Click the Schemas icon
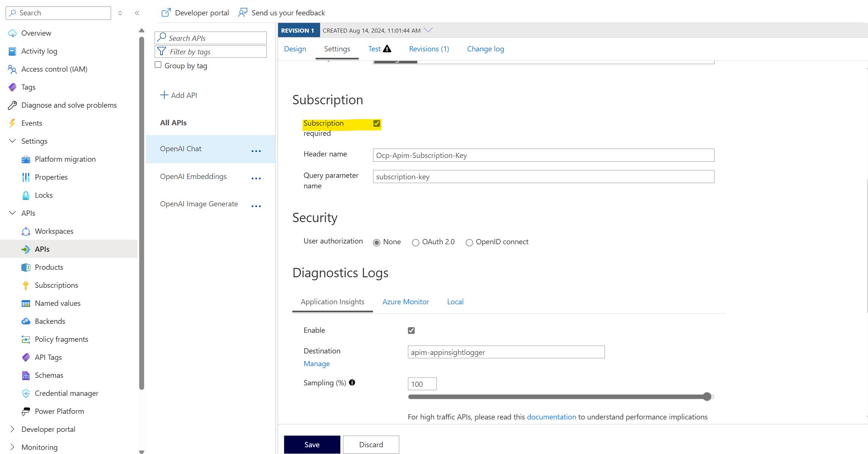The width and height of the screenshot is (868, 454). click(26, 375)
